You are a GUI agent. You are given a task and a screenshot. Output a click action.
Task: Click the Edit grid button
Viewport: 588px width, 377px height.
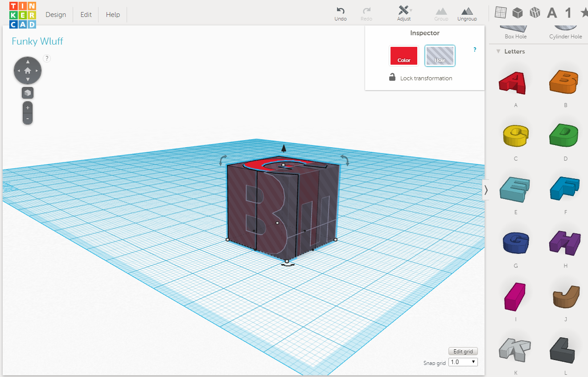coord(463,351)
